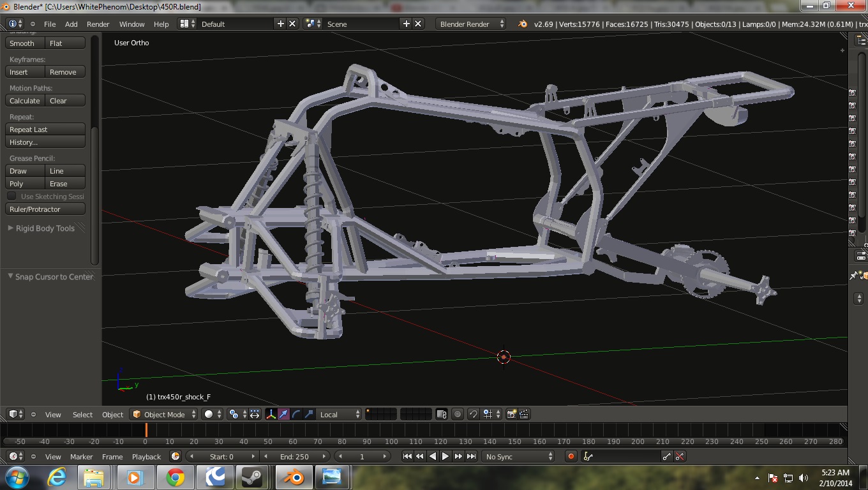This screenshot has height=490, width=868.
Task: Open the timeline Marker menu
Action: pos(81,457)
